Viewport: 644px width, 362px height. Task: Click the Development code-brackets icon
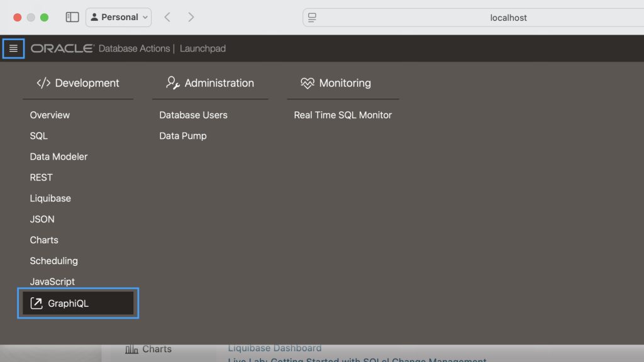tap(43, 83)
